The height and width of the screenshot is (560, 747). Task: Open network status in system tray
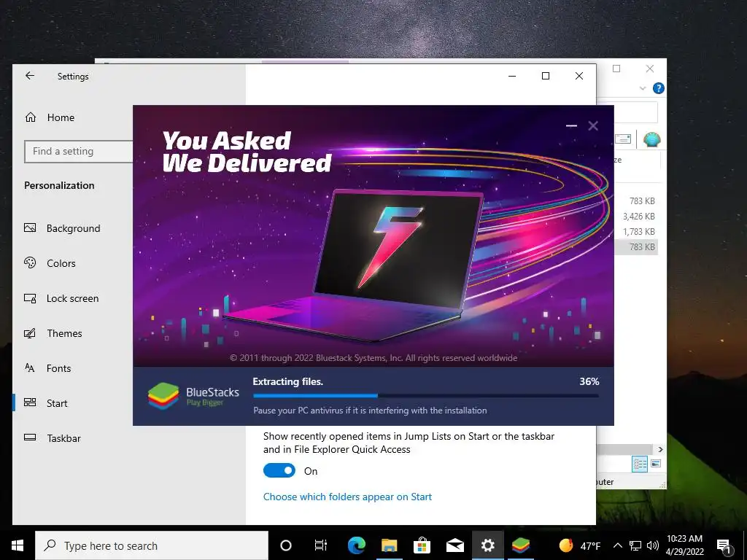pyautogui.click(x=635, y=545)
